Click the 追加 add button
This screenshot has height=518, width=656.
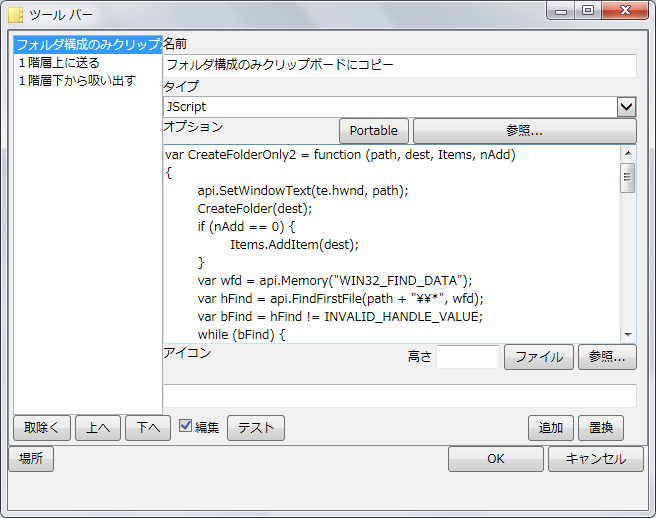551,428
